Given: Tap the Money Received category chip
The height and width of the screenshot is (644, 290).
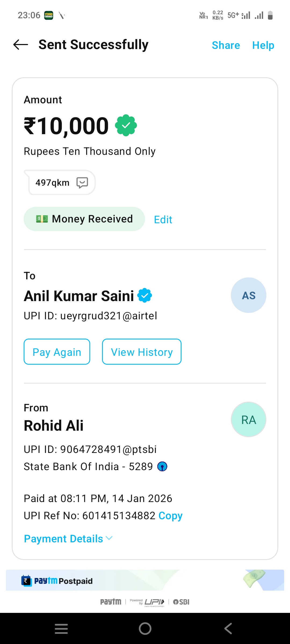Looking at the screenshot, I should click(x=84, y=219).
